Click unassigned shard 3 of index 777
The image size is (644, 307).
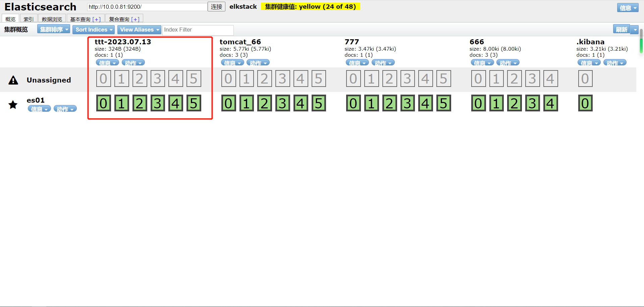(x=407, y=79)
